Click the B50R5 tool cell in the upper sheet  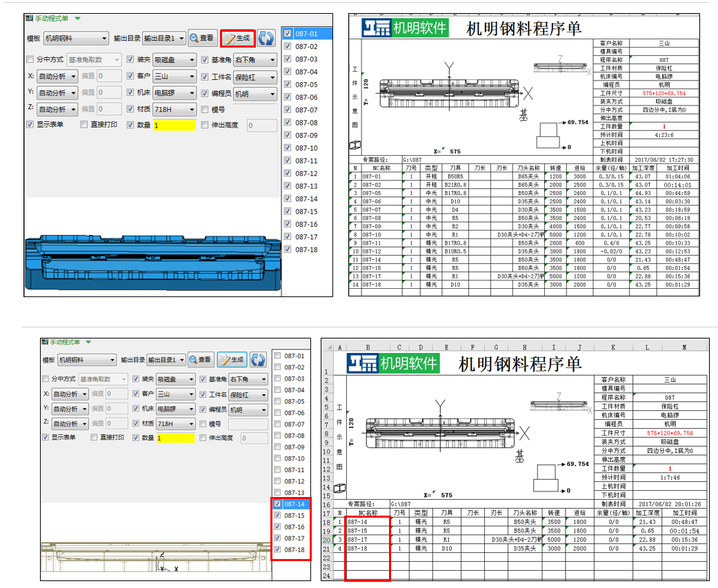[x=455, y=176]
